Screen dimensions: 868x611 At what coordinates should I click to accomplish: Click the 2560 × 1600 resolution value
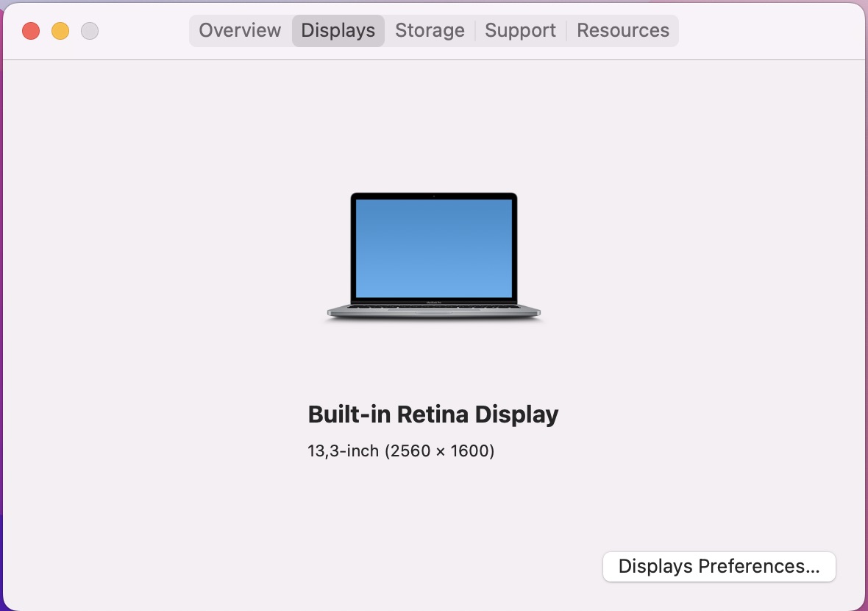click(x=440, y=451)
